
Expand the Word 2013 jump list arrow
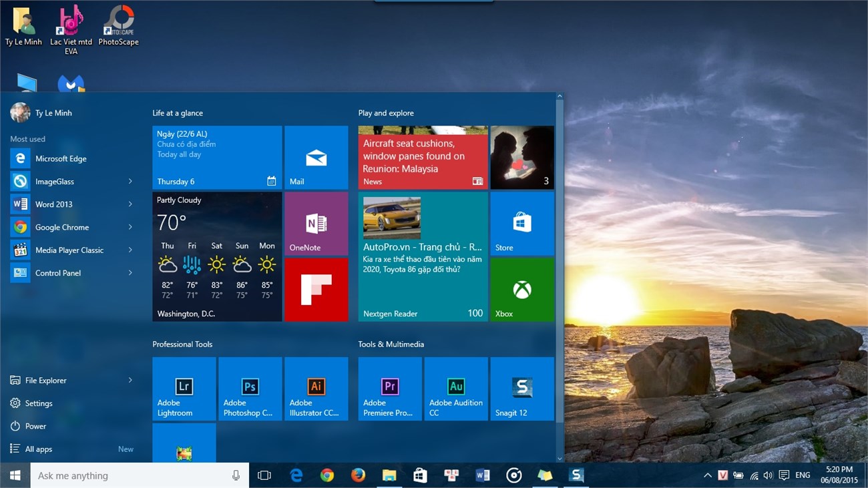point(132,204)
